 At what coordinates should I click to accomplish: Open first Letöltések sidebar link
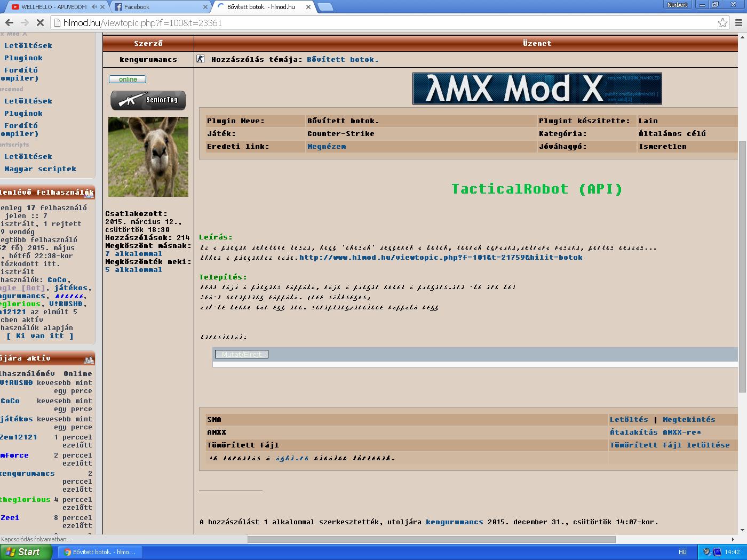click(x=28, y=46)
